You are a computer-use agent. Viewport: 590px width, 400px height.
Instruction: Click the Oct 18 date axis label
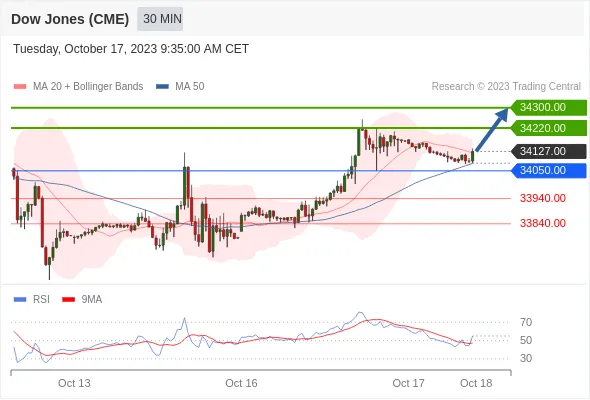[476, 383]
